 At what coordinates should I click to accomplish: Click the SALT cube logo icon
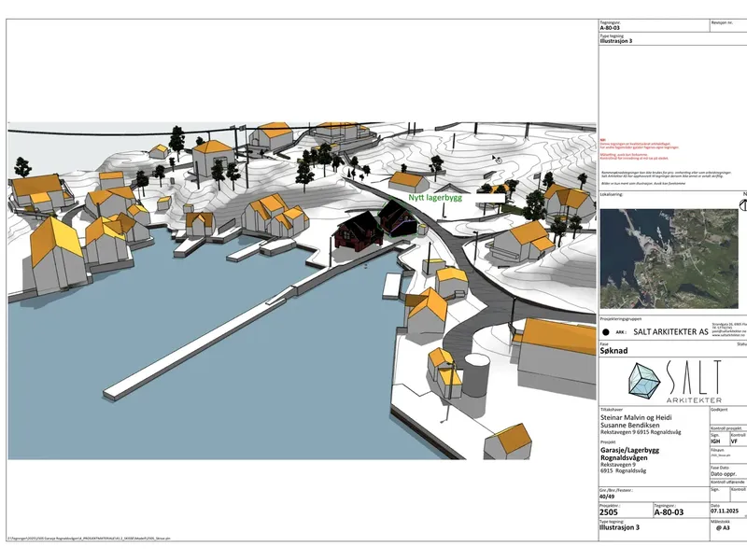tap(644, 380)
